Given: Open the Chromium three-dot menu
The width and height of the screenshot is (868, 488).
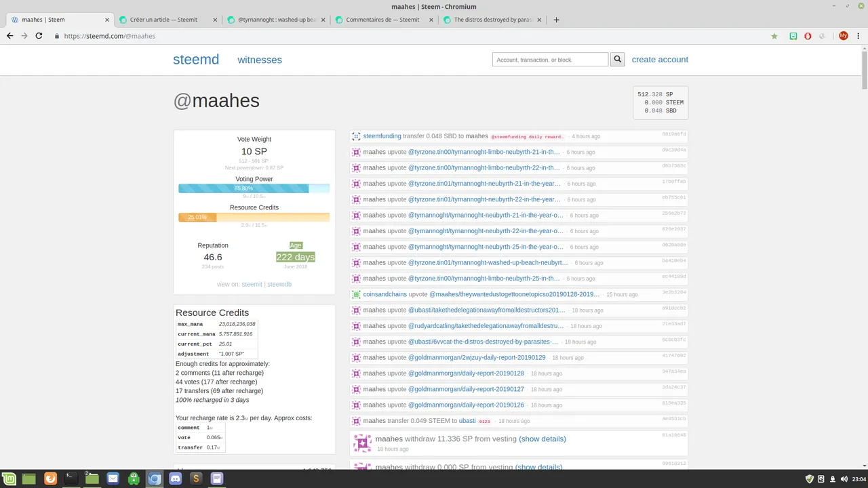Looking at the screenshot, I should (x=859, y=36).
